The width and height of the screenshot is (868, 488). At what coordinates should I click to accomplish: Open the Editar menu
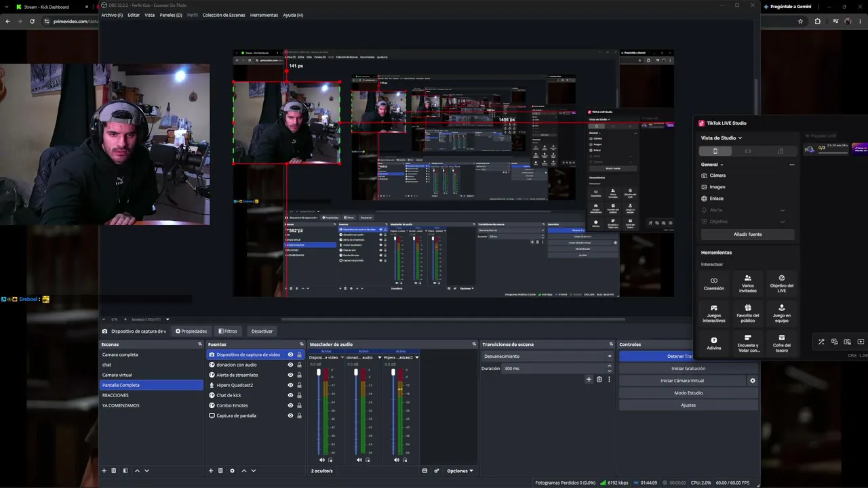[x=134, y=15]
